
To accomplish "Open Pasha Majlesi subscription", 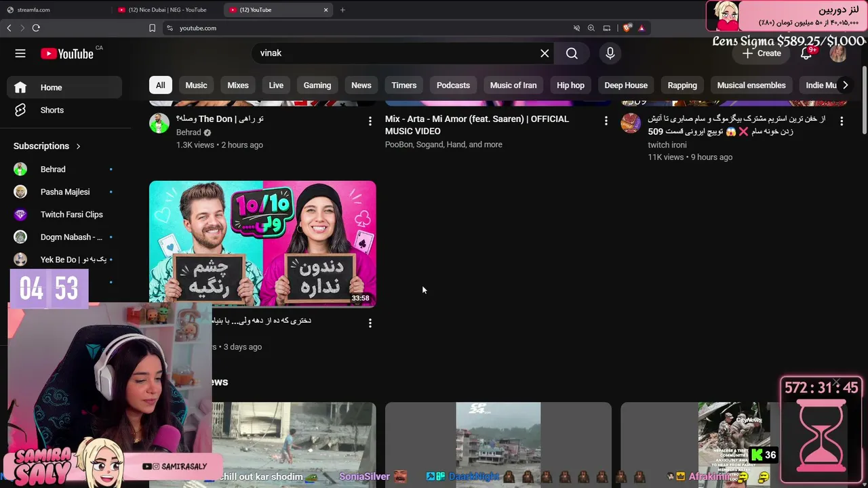I will [64, 192].
